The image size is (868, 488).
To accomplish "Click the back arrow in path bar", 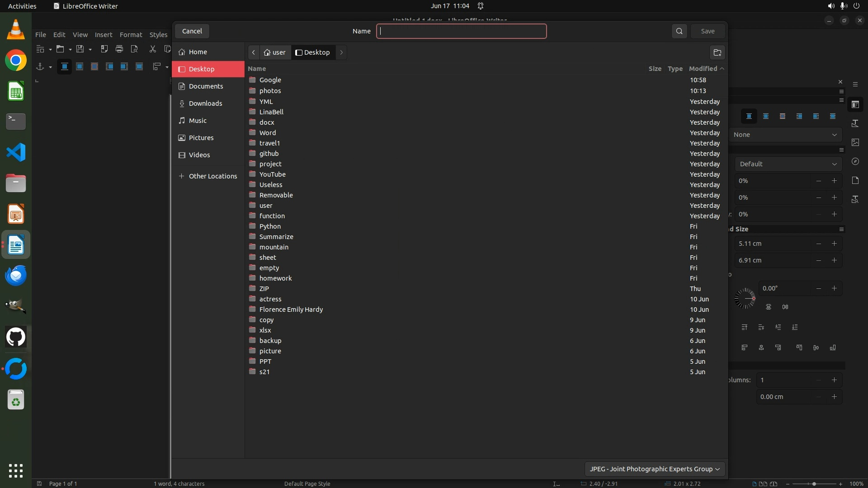I will point(254,52).
